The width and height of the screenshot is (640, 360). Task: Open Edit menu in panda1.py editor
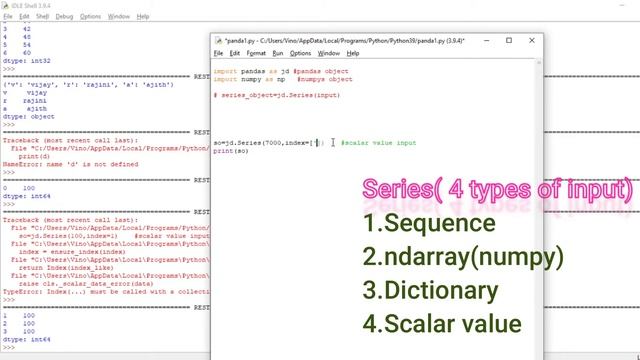pyautogui.click(x=234, y=53)
